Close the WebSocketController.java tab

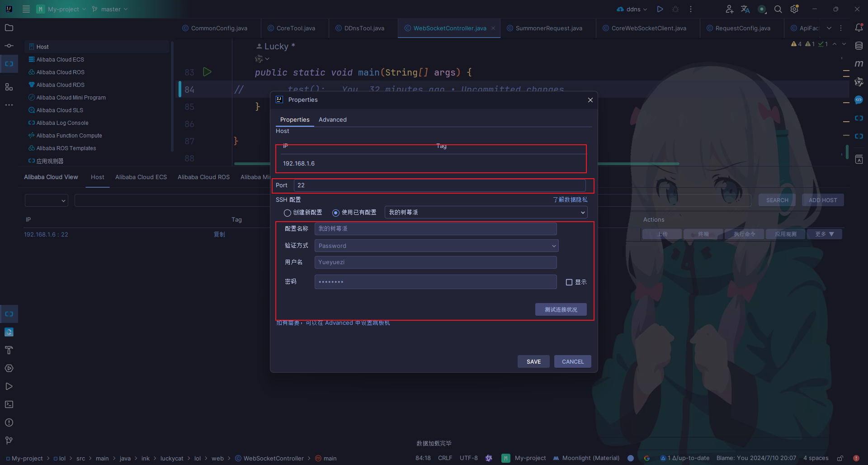[493, 28]
